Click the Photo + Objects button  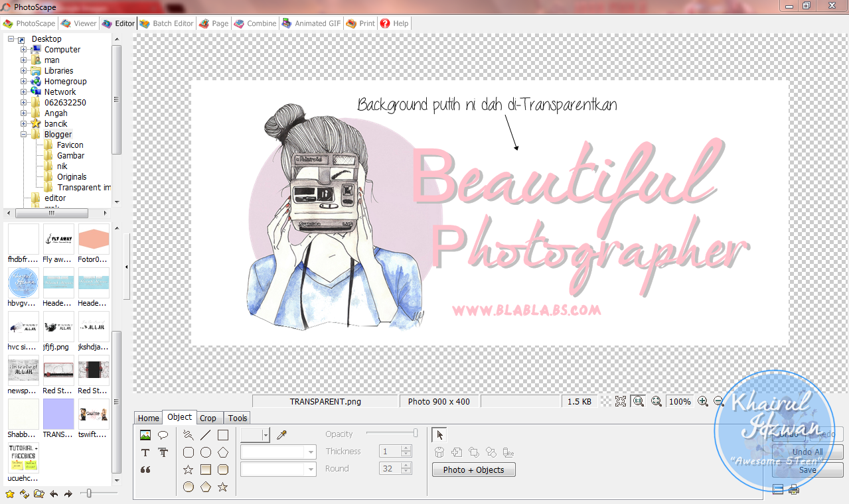(x=474, y=470)
